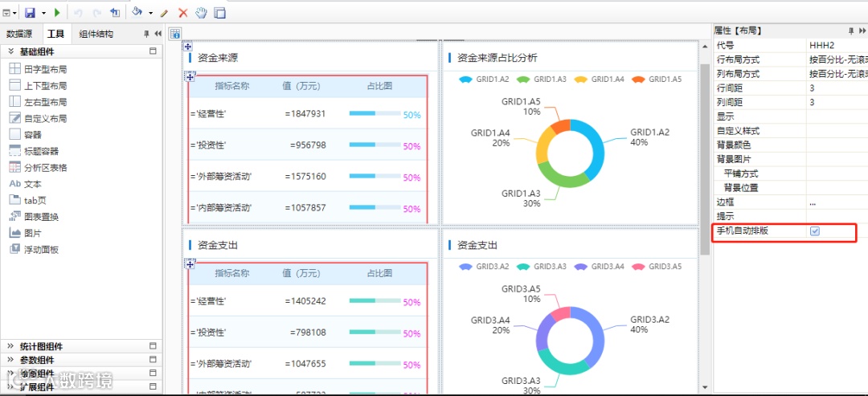
Task: Click the grid info icon above canvas
Action: tap(175, 34)
